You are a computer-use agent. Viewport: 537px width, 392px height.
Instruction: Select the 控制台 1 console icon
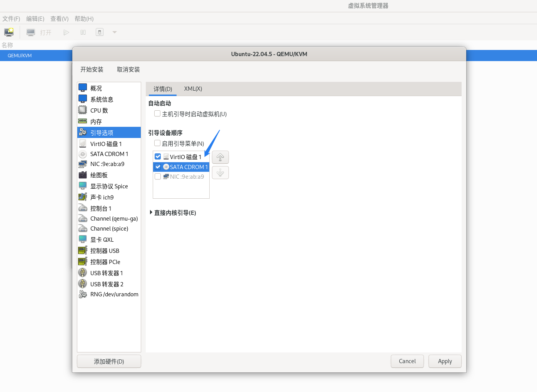point(83,208)
